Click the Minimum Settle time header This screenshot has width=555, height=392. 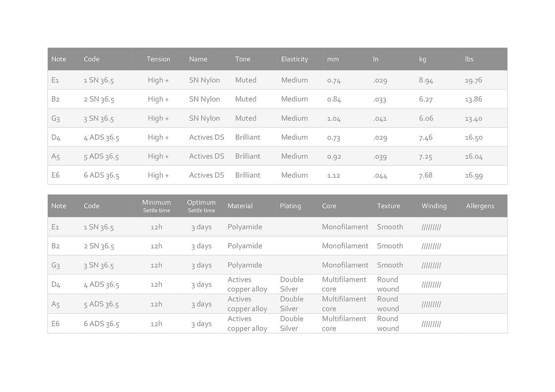click(156, 206)
